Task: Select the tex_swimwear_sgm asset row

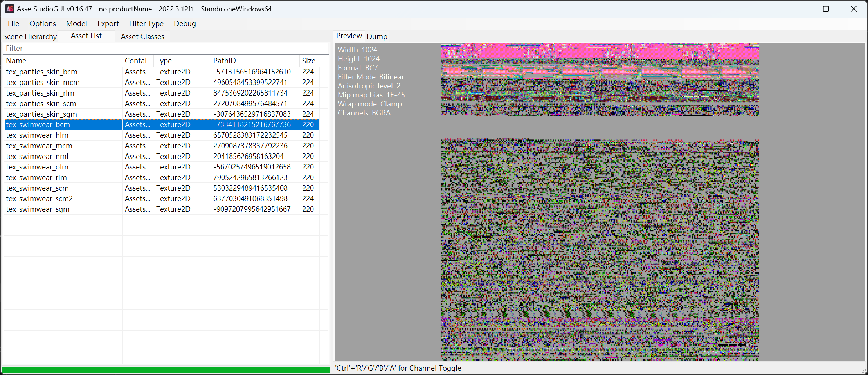Action: [x=162, y=209]
